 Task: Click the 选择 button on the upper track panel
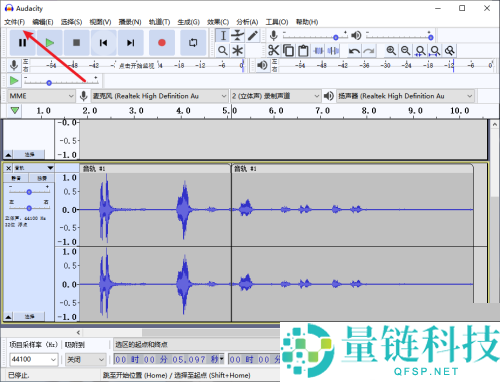point(29,154)
